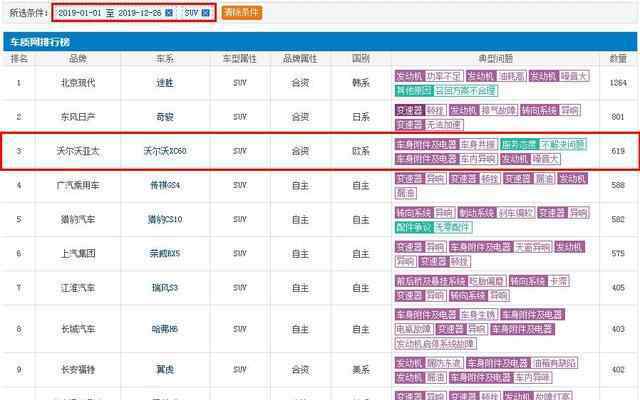The width and height of the screenshot is (640, 400).
Task: Click the complaint count 402
Action: 618,370
